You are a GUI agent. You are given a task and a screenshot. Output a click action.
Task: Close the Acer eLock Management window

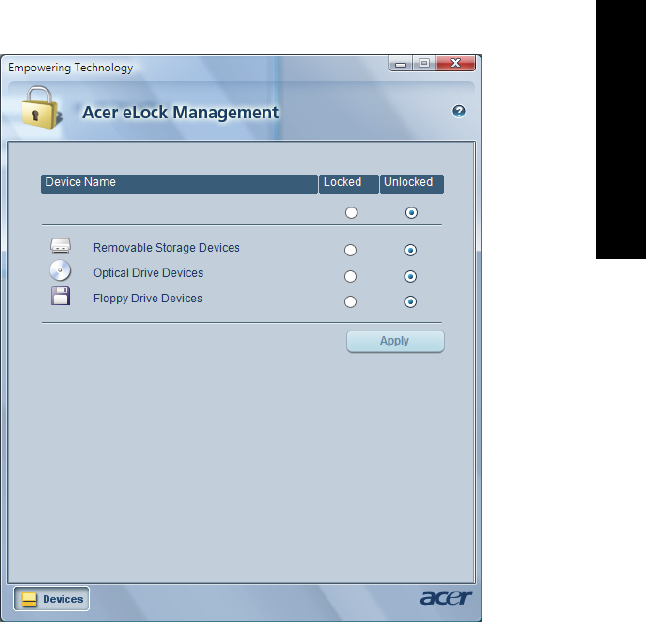click(x=456, y=64)
